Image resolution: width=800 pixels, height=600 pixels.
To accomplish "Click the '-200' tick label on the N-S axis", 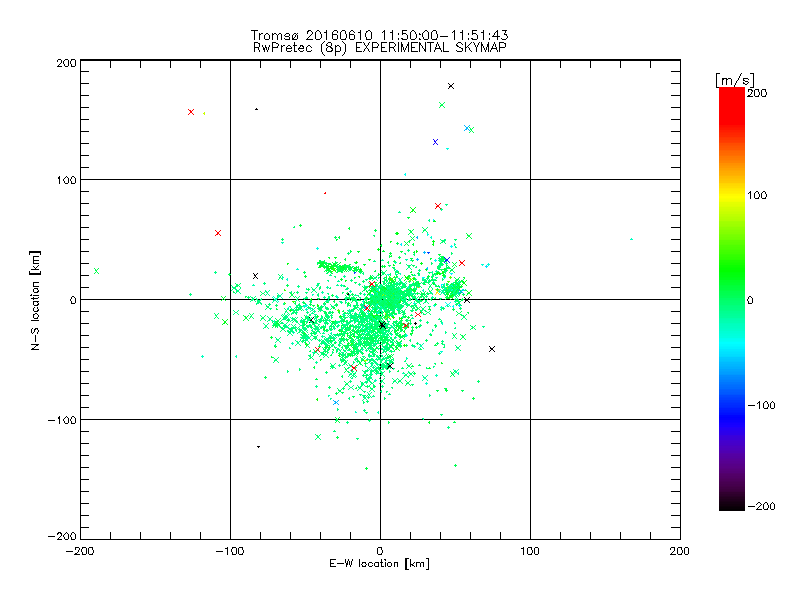I will click(62, 536).
